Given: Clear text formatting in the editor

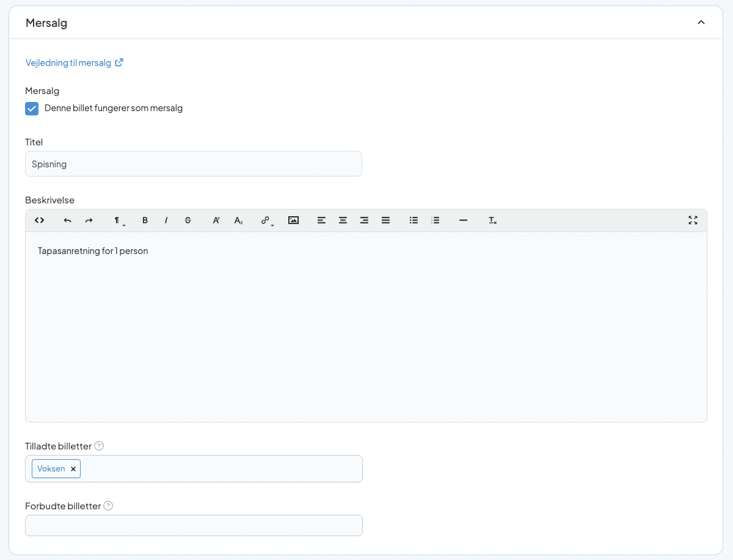Looking at the screenshot, I should pos(492,220).
